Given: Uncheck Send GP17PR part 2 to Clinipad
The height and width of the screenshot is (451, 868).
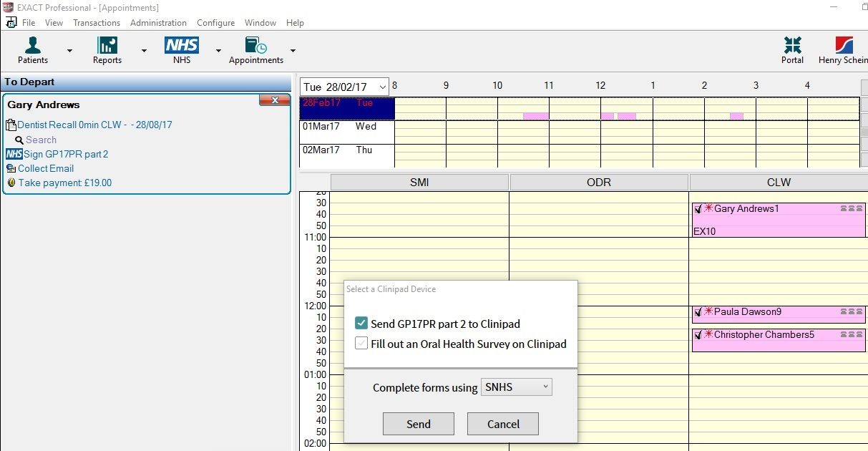Looking at the screenshot, I should [x=361, y=323].
